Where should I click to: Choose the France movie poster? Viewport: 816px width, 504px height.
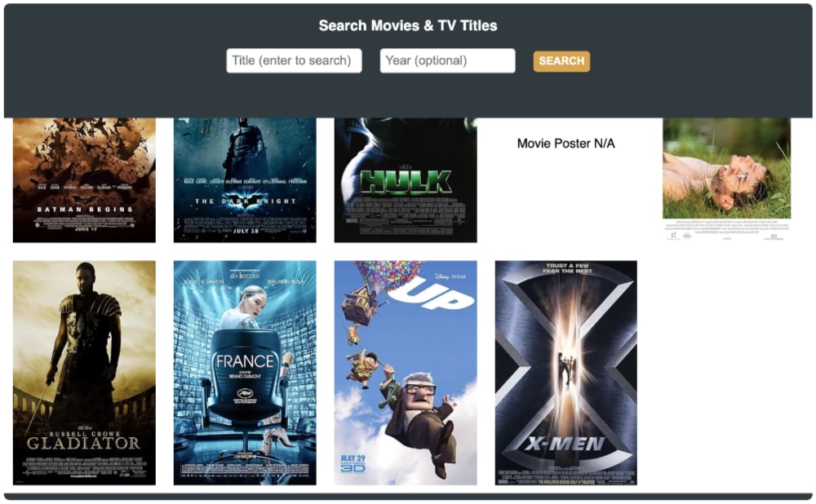[x=245, y=373]
